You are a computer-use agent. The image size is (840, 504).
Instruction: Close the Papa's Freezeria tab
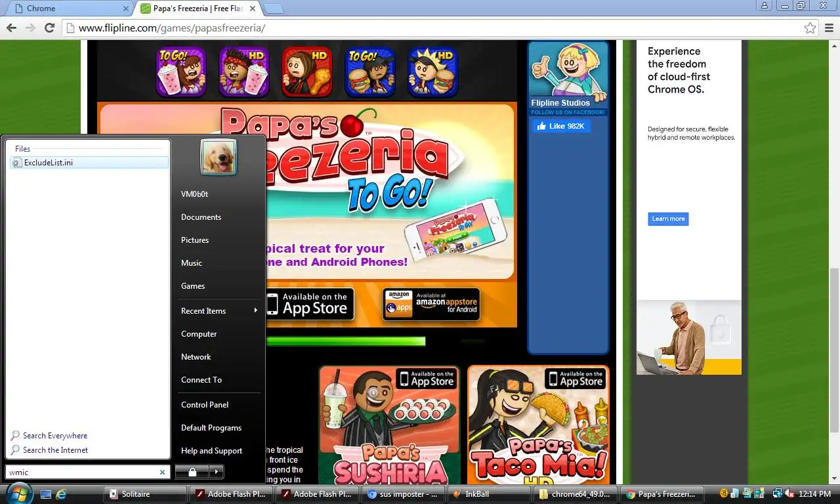[x=253, y=9]
